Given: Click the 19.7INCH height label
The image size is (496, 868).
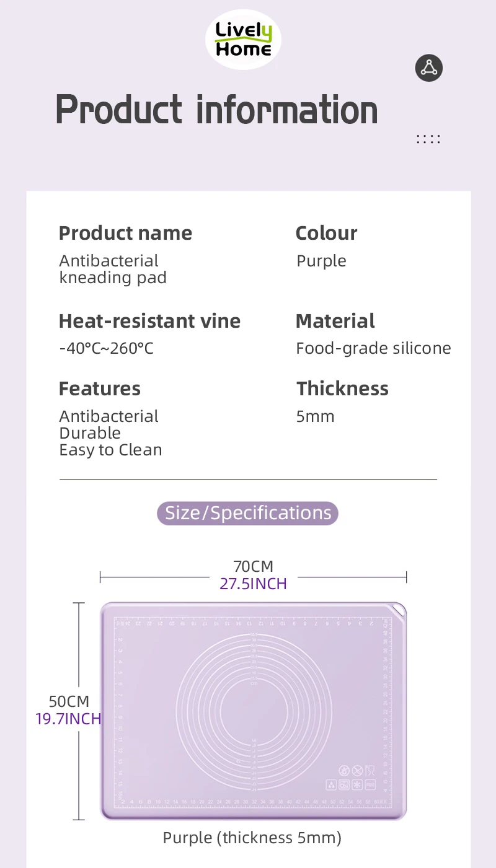Looking at the screenshot, I should [68, 719].
